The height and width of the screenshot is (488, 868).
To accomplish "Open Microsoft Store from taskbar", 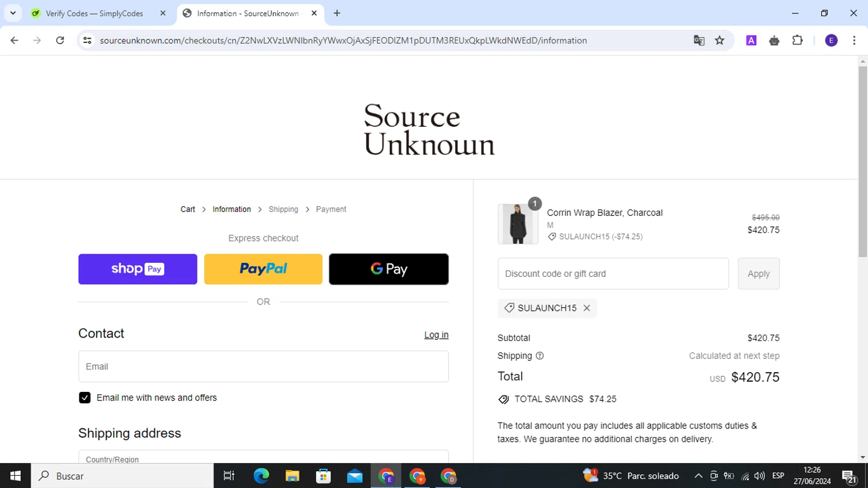I will click(x=323, y=476).
